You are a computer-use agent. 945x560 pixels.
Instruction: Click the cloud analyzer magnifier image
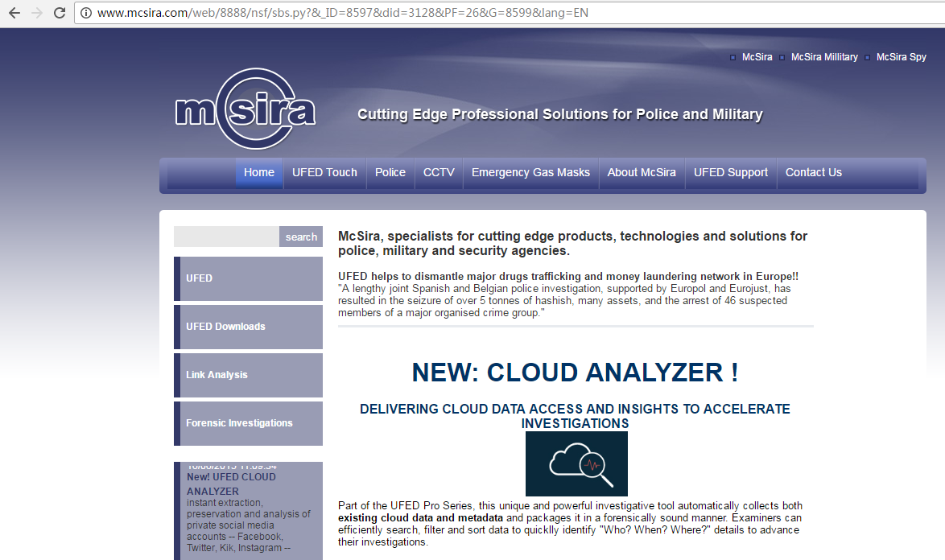point(577,463)
